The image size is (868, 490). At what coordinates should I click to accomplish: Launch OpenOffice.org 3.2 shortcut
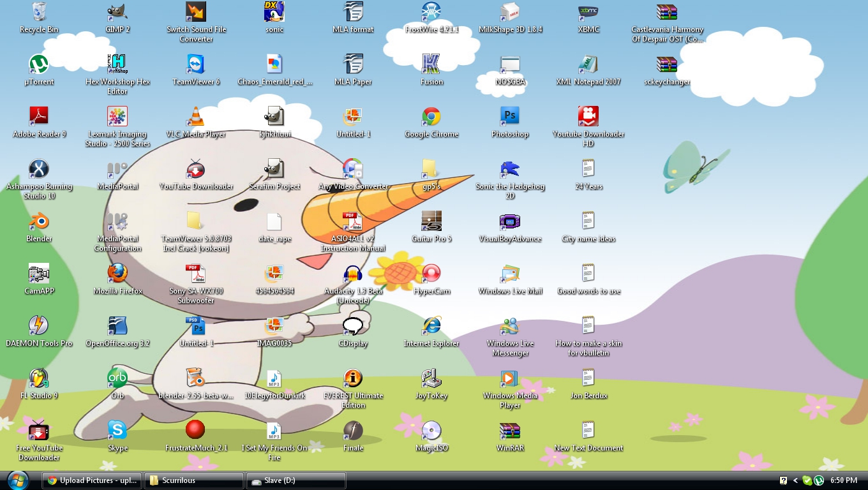click(117, 325)
